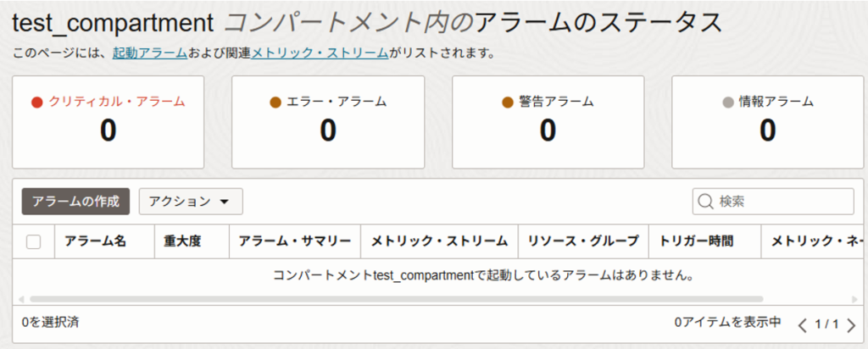The height and width of the screenshot is (349, 868).
Task: Click the gray info alarm status dot
Action: coord(727,102)
